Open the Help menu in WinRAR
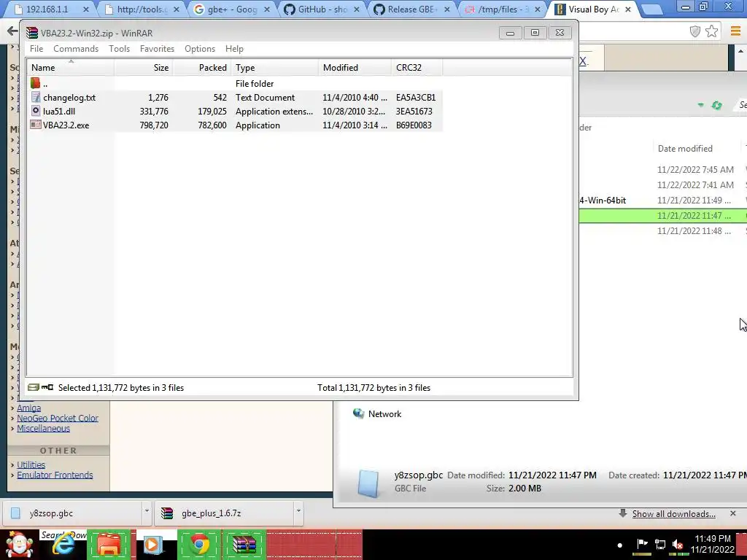747x560 pixels. (x=234, y=49)
